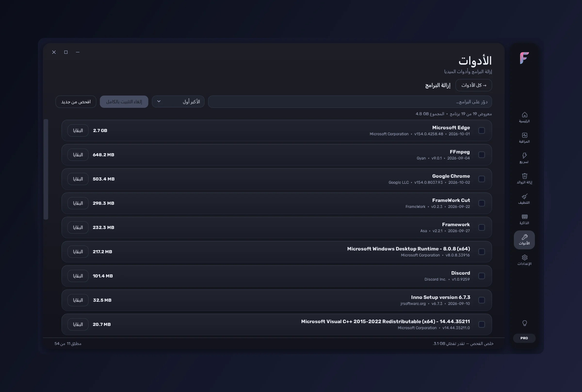Viewport: 582px width, 392px height.
Task: Click the افحص من جديد rescan button
Action: point(76,102)
